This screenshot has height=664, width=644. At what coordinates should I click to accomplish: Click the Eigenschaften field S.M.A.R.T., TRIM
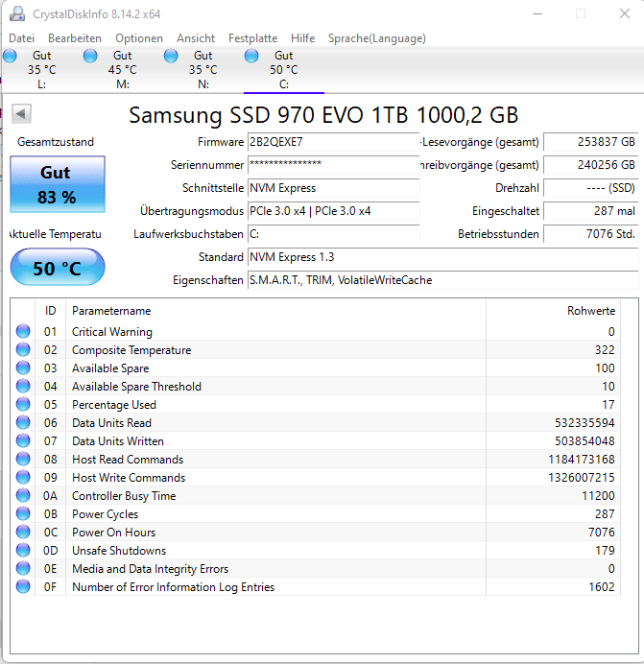click(x=442, y=280)
